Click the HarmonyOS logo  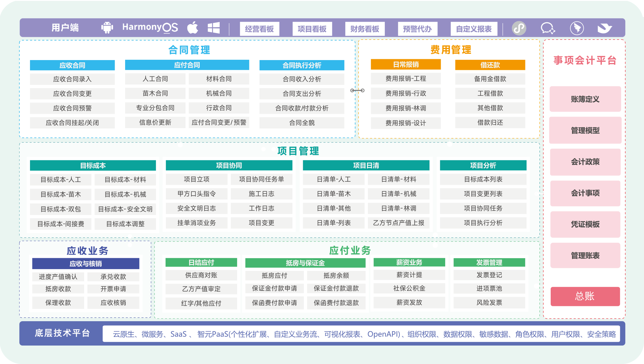pyautogui.click(x=150, y=28)
